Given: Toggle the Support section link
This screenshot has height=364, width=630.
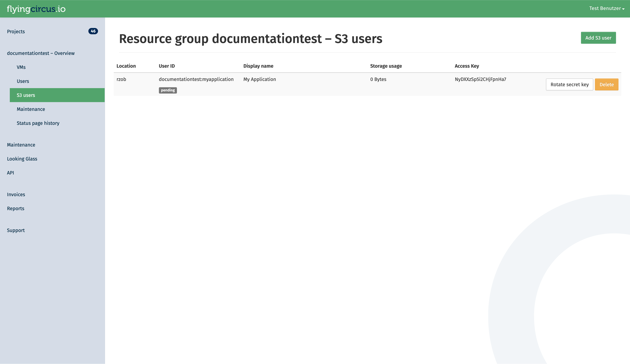Looking at the screenshot, I should click(16, 230).
